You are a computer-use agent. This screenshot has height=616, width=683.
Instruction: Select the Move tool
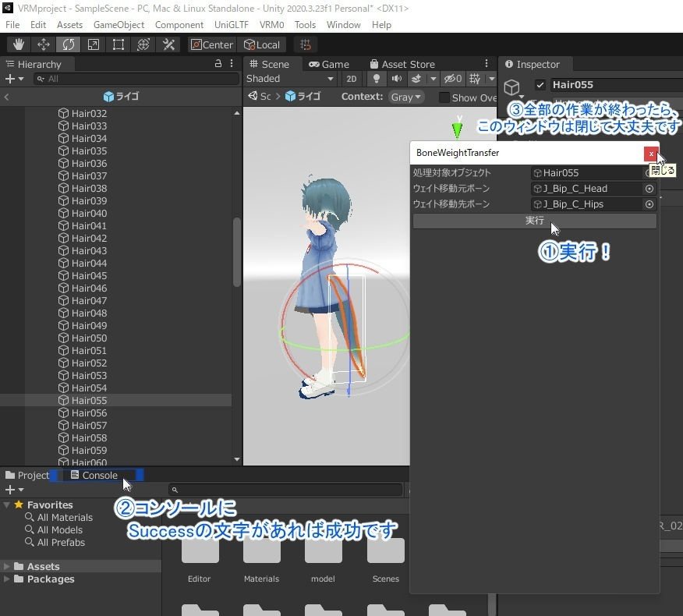[x=44, y=44]
